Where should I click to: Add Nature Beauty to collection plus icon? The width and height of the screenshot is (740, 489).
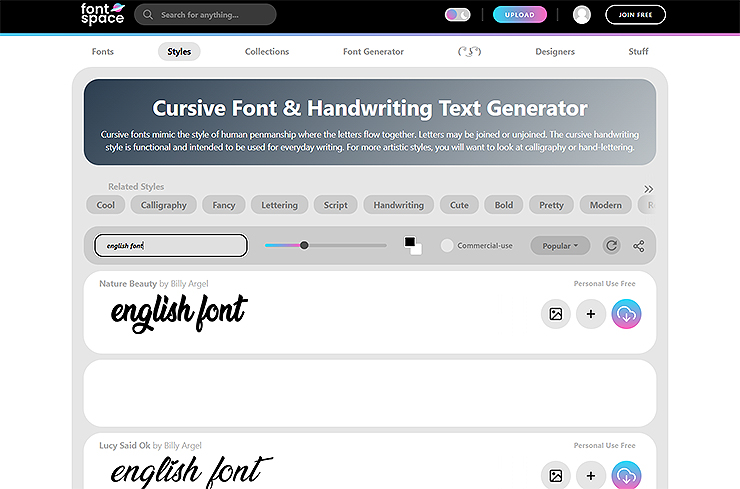tap(591, 314)
